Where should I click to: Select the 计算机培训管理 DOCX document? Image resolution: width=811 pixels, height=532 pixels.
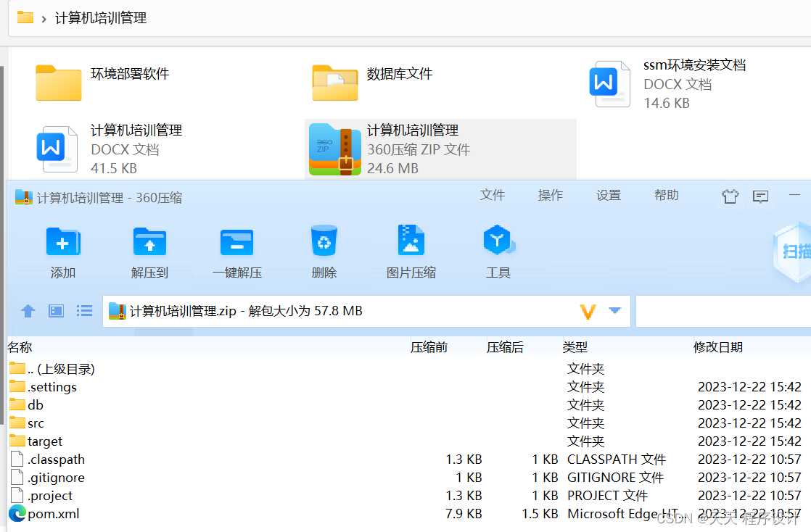click(109, 149)
